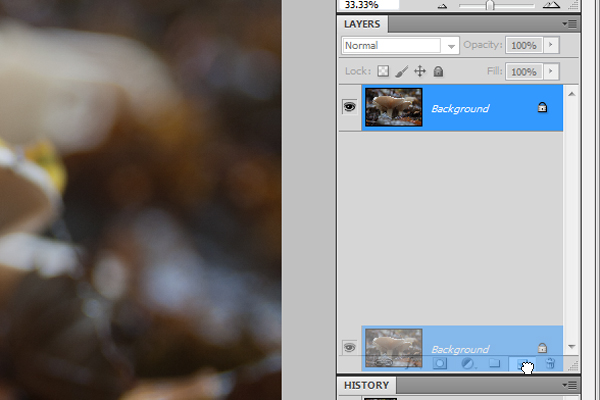Select the HISTORY panel tab
The width and height of the screenshot is (600, 400).
[x=366, y=385]
